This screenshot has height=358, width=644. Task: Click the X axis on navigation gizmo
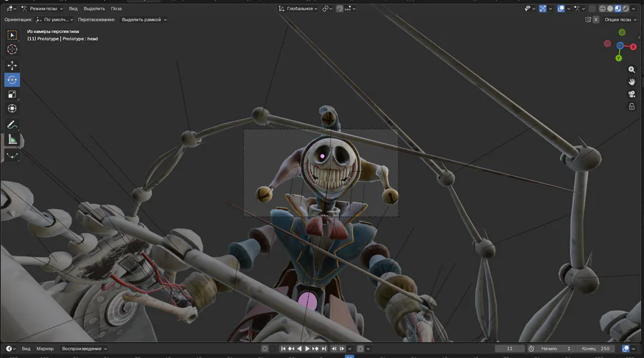(x=633, y=47)
